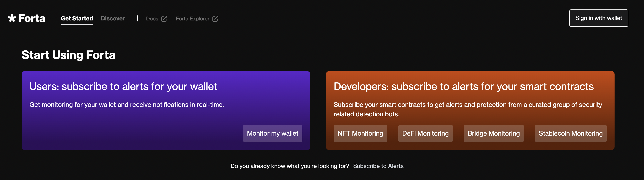Choose the Bridge Monitoring option
The width and height of the screenshot is (644, 180).
(x=493, y=133)
